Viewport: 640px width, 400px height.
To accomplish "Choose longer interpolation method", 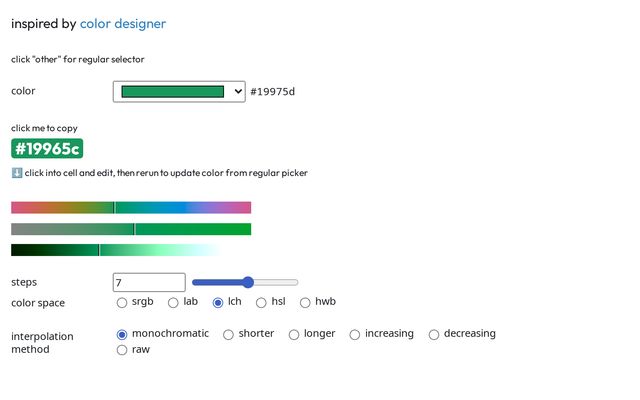I will [294, 334].
